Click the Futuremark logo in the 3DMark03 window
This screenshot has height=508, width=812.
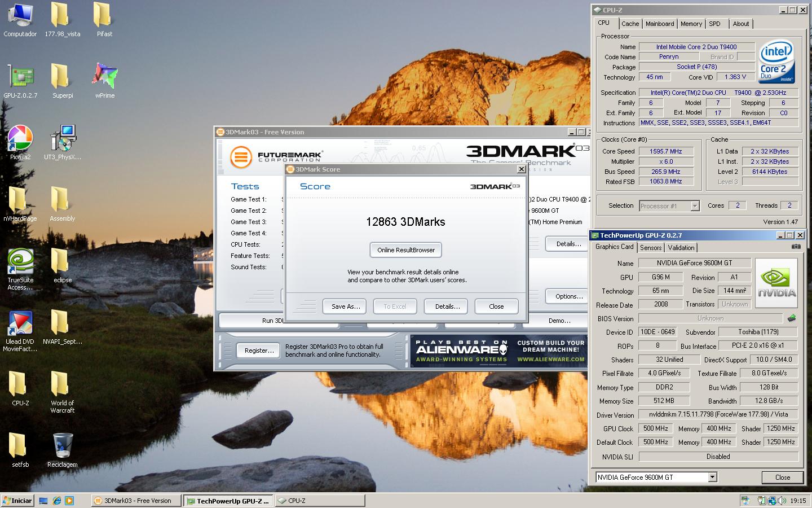click(276, 156)
